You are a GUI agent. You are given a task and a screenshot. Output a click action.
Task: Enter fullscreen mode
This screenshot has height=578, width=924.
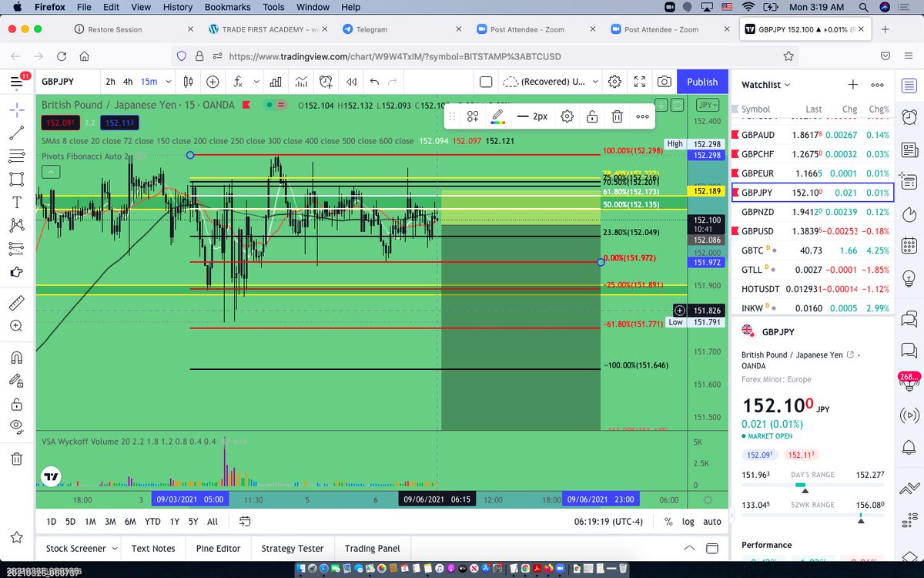[639, 82]
